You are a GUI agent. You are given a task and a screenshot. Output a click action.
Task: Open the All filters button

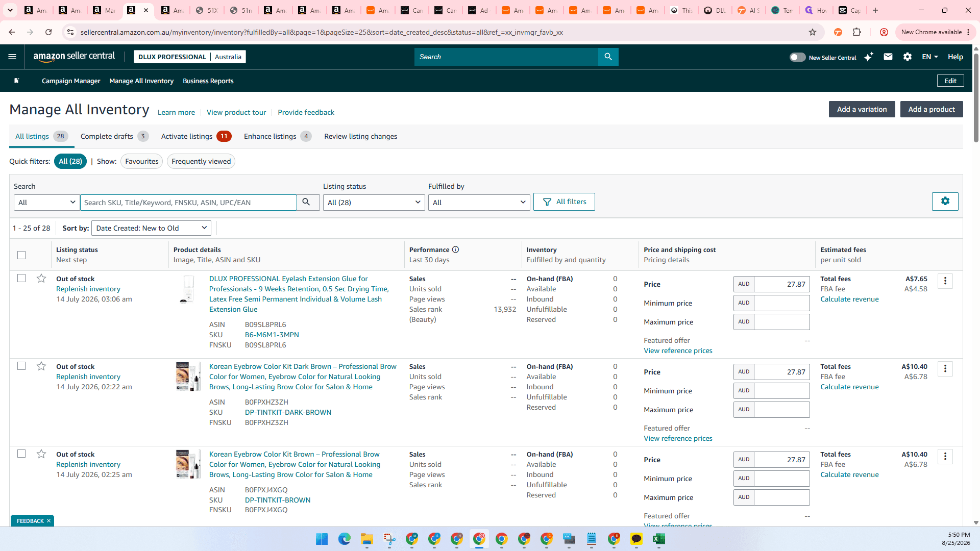pos(564,202)
